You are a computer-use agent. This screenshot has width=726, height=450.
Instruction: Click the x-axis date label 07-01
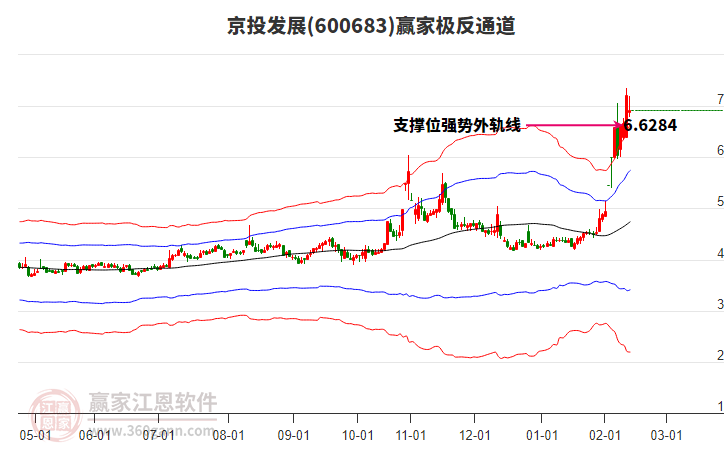click(x=158, y=435)
